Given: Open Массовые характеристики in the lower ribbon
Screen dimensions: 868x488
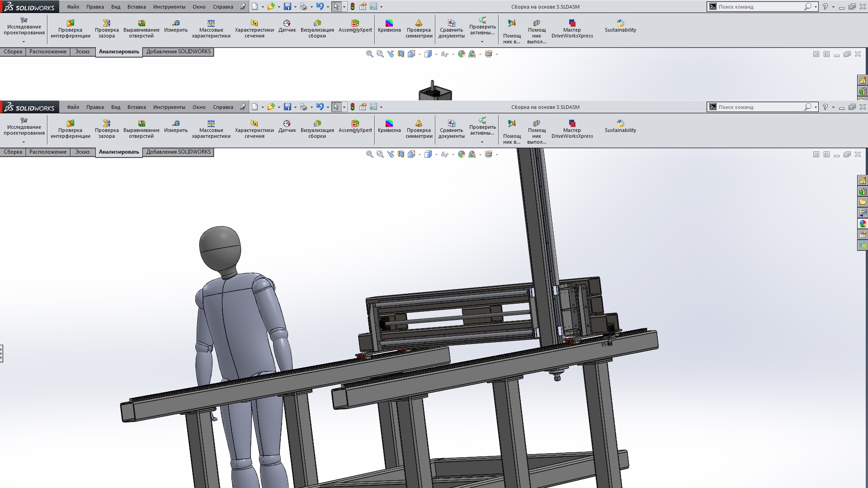Looking at the screenshot, I should tap(211, 129).
